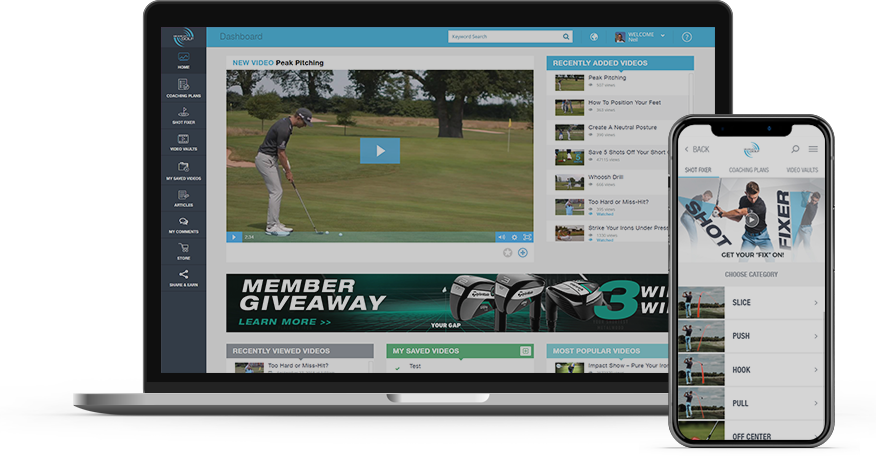
Task: Mute the video with the volume icon
Action: point(501,237)
